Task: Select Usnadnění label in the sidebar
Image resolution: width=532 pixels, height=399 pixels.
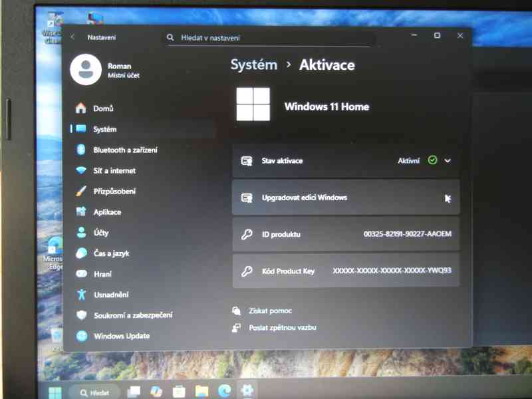Action: 111,295
